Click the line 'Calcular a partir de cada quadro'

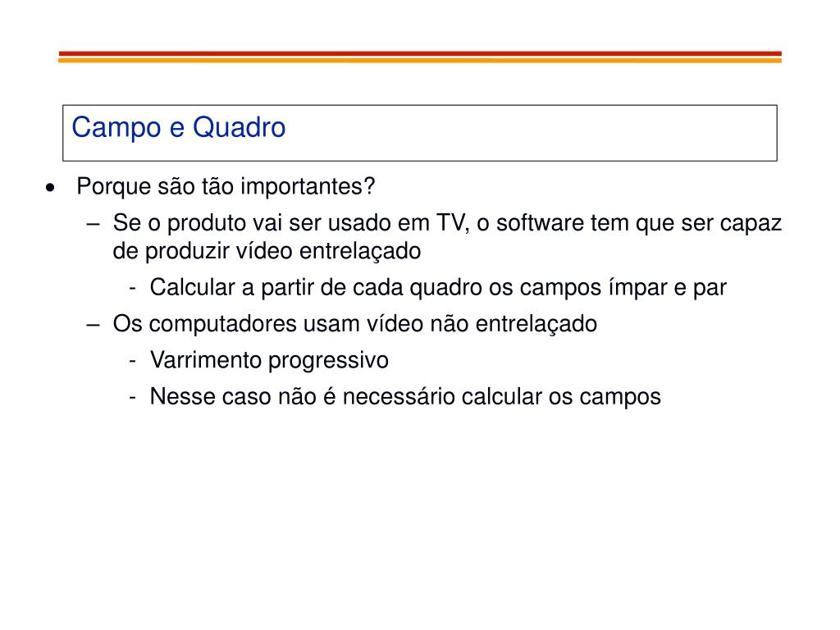click(x=438, y=288)
